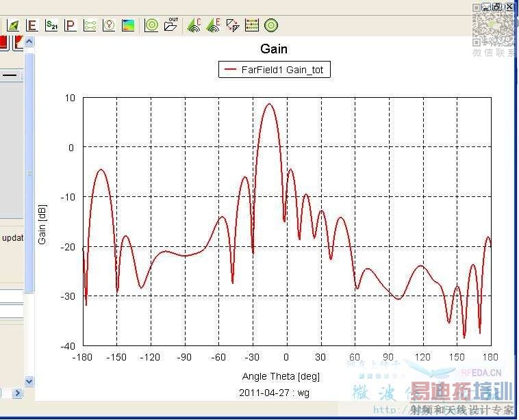Click the far-field target icon with axes
This screenshot has width=519, height=420.
[x=151, y=25]
